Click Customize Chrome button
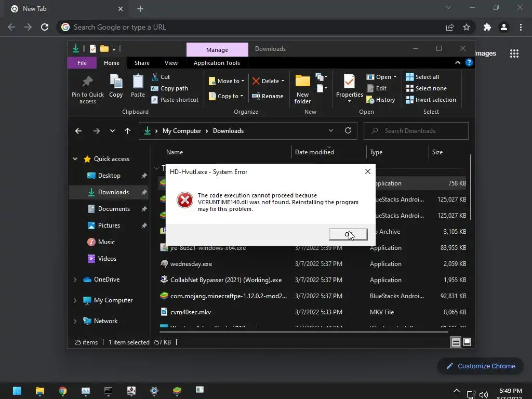Image resolution: width=532 pixels, height=399 pixels. 481,366
